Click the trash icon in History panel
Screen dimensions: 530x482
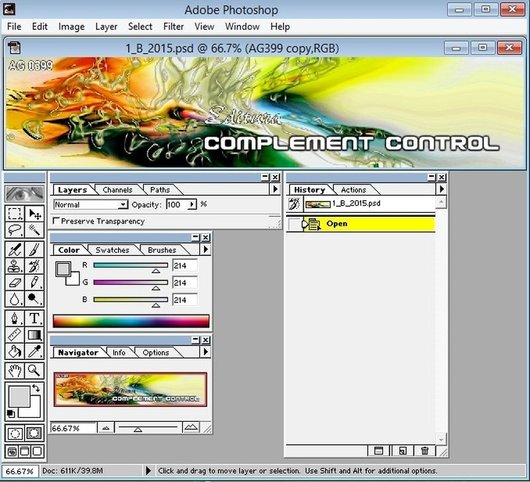425,451
